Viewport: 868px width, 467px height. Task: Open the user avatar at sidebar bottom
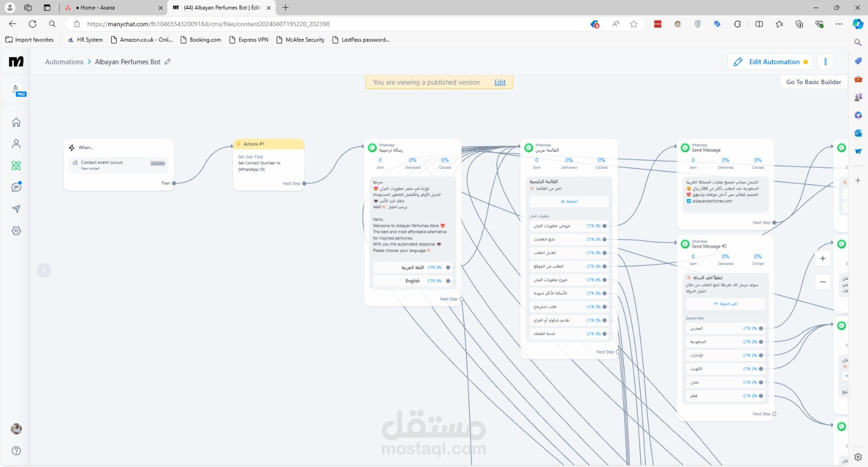pyautogui.click(x=16, y=429)
